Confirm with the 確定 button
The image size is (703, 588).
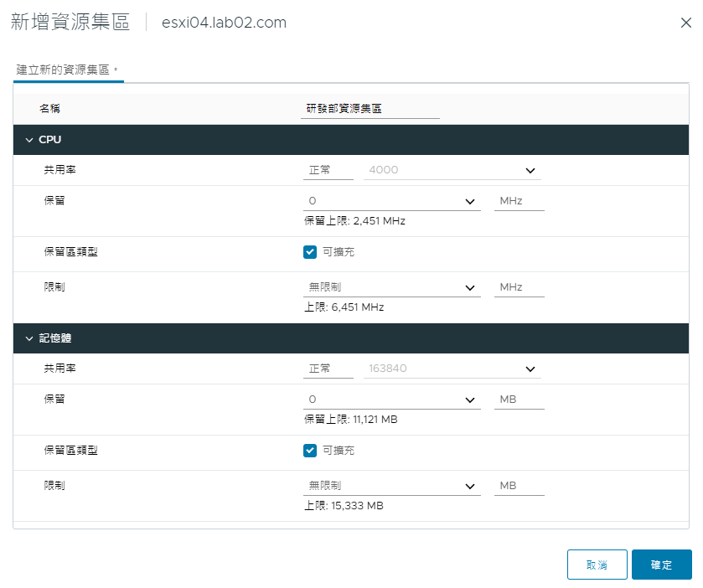coord(661,565)
